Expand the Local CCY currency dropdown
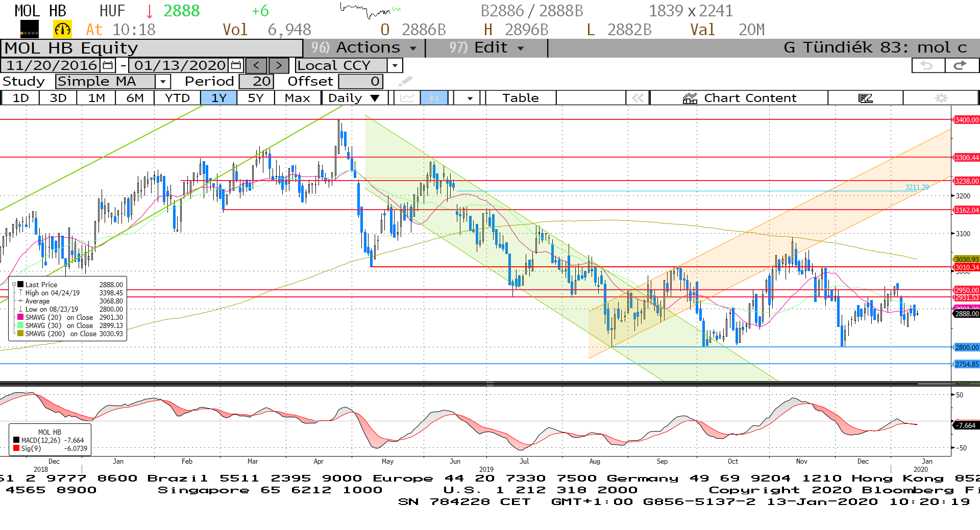980x530 pixels. tap(395, 65)
